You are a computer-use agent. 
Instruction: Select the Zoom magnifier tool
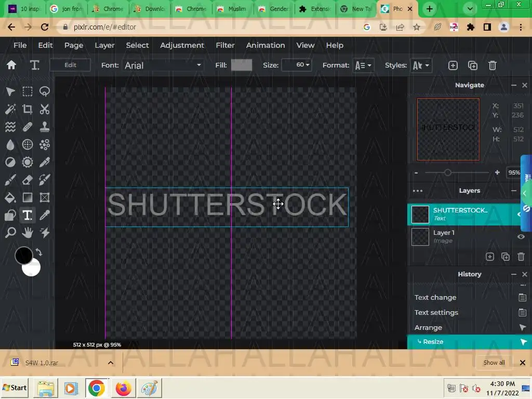pos(10,233)
